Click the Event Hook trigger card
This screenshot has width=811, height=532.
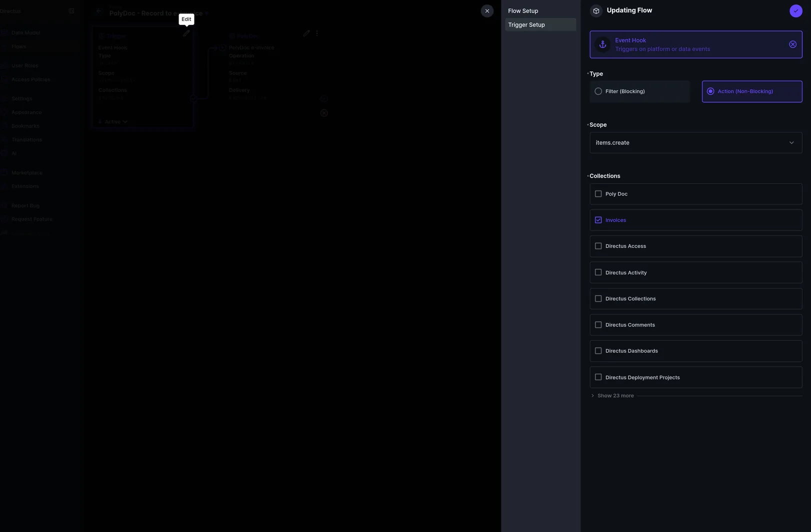[696, 44]
